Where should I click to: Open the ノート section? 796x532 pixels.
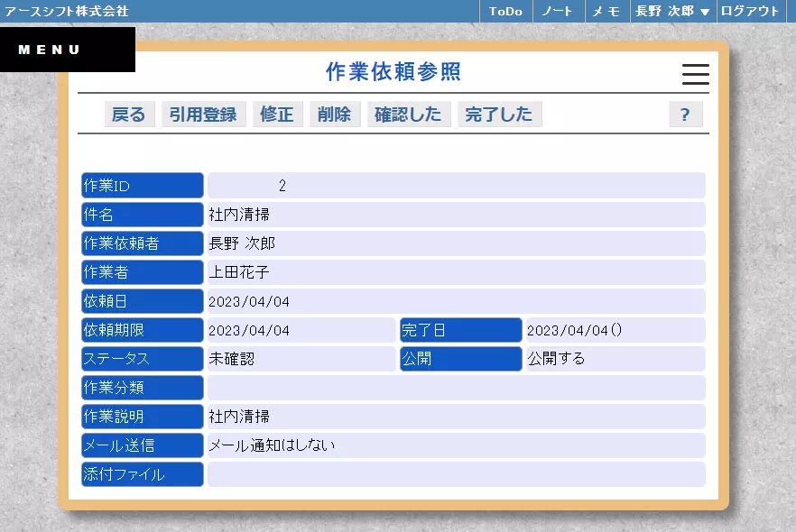click(x=557, y=12)
